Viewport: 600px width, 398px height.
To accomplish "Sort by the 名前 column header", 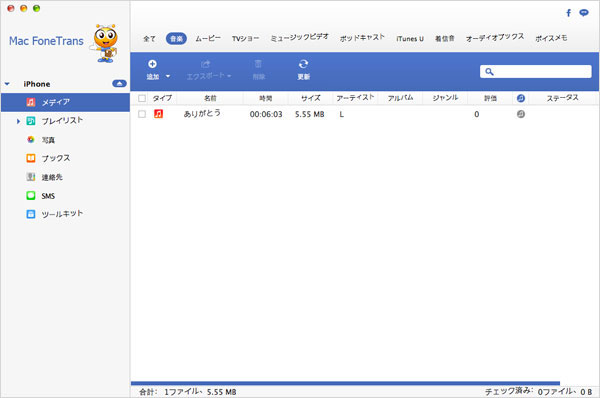I will click(x=210, y=98).
